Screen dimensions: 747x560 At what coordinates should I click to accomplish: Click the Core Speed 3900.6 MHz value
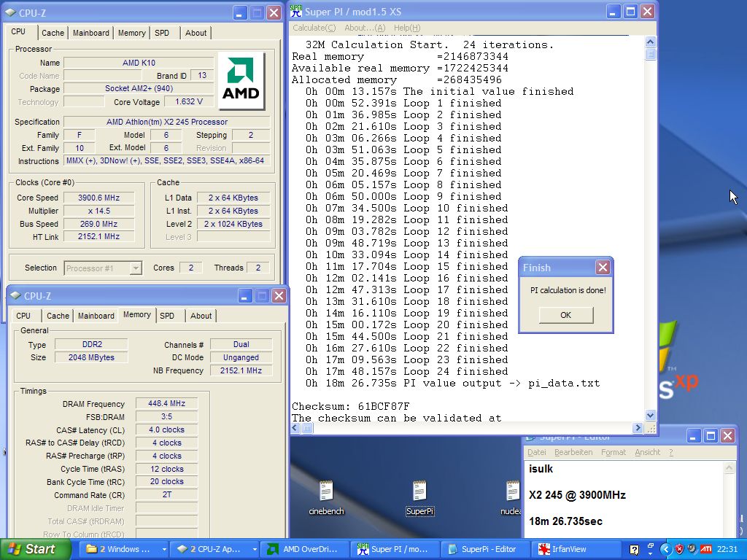click(x=98, y=198)
